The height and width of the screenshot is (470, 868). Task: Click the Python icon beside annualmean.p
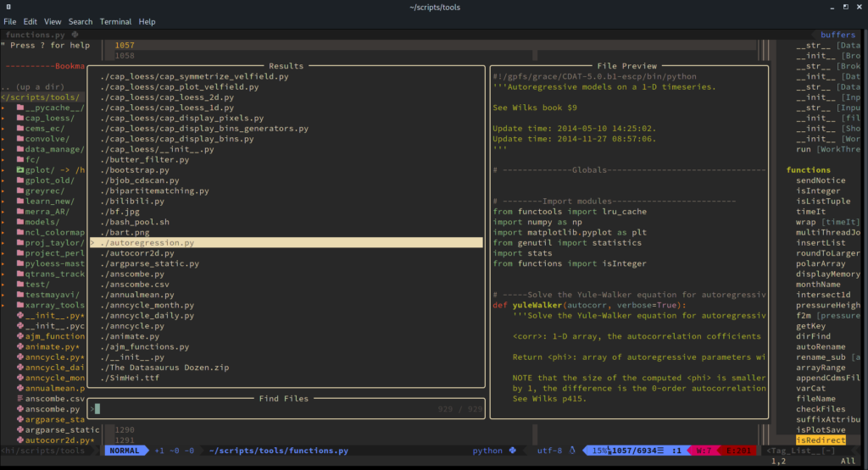(20, 388)
